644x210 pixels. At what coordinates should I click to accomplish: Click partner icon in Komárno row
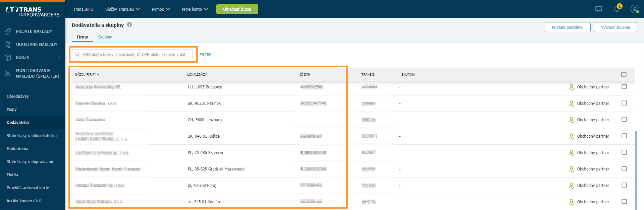point(572,202)
